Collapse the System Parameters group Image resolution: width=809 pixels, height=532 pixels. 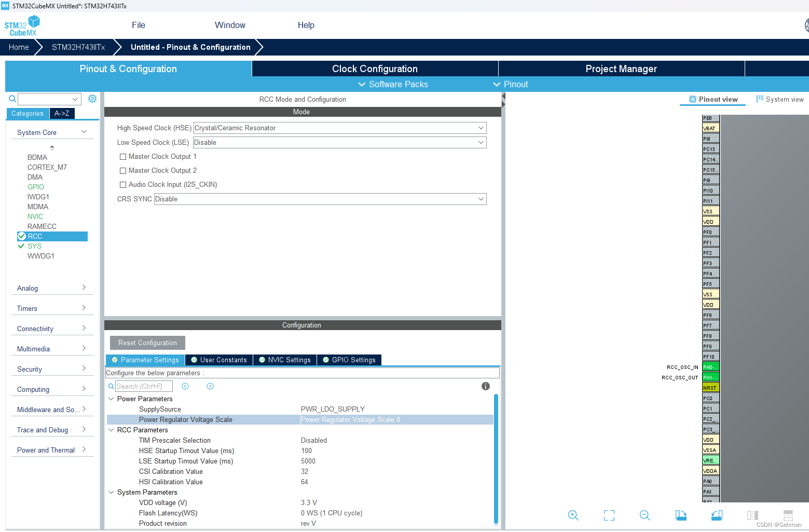click(x=111, y=492)
